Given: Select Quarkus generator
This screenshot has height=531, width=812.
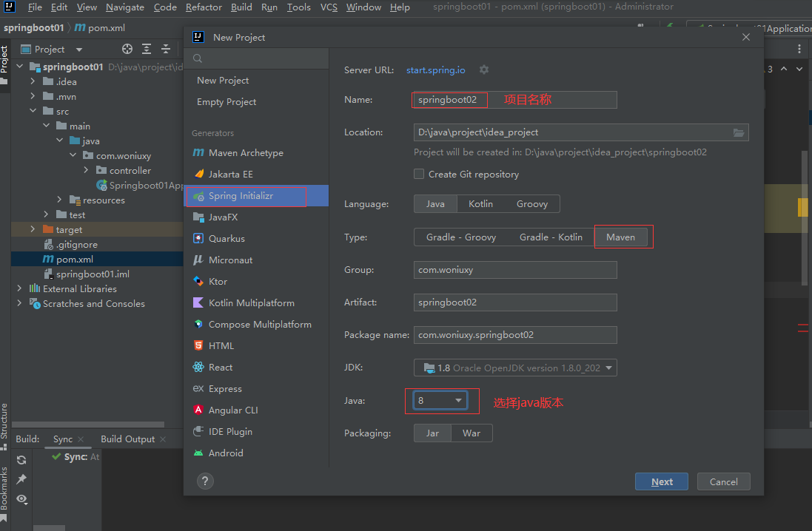Looking at the screenshot, I should [256, 239].
